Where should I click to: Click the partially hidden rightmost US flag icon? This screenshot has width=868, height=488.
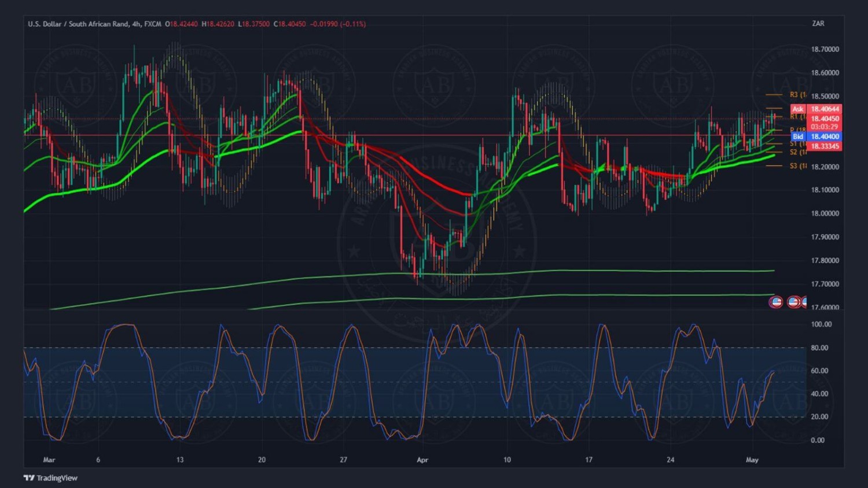(804, 302)
